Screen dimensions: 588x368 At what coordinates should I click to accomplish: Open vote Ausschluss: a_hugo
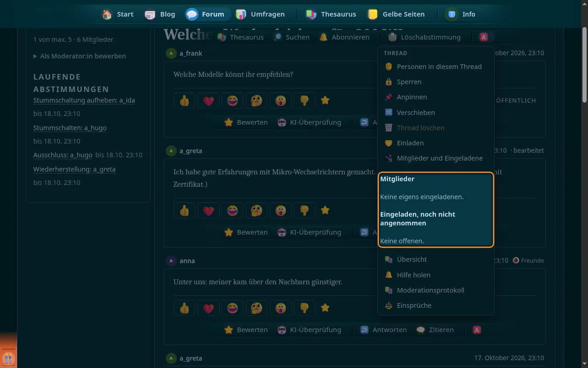pos(62,155)
